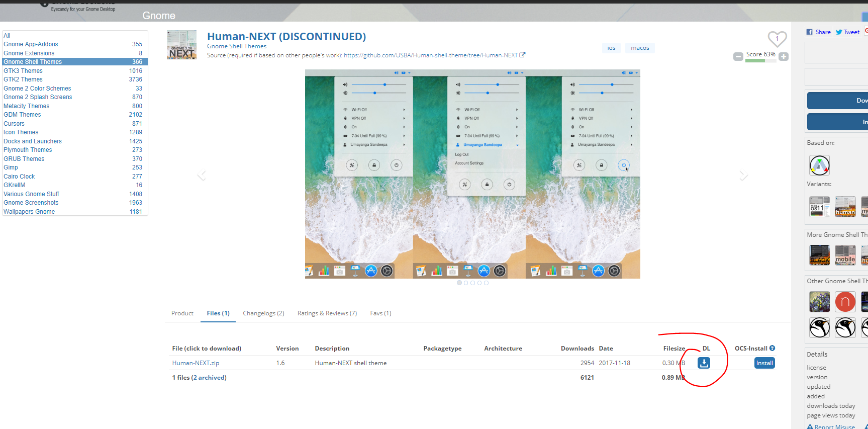The height and width of the screenshot is (429, 868).
Task: Click the heart favorite icon
Action: pyautogui.click(x=777, y=39)
